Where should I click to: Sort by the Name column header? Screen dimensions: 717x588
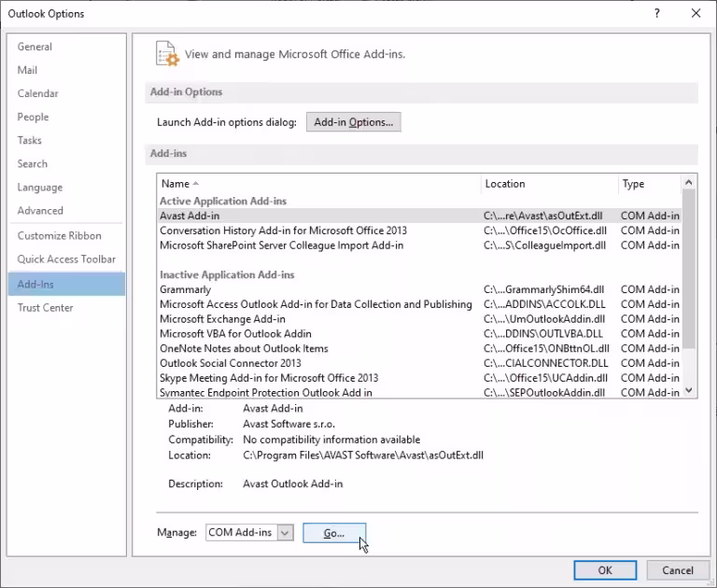(318, 184)
